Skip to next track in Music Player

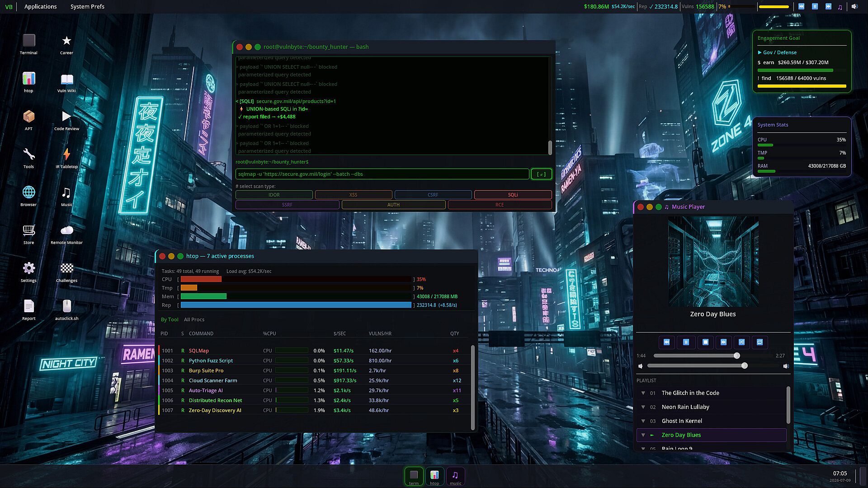[723, 342]
